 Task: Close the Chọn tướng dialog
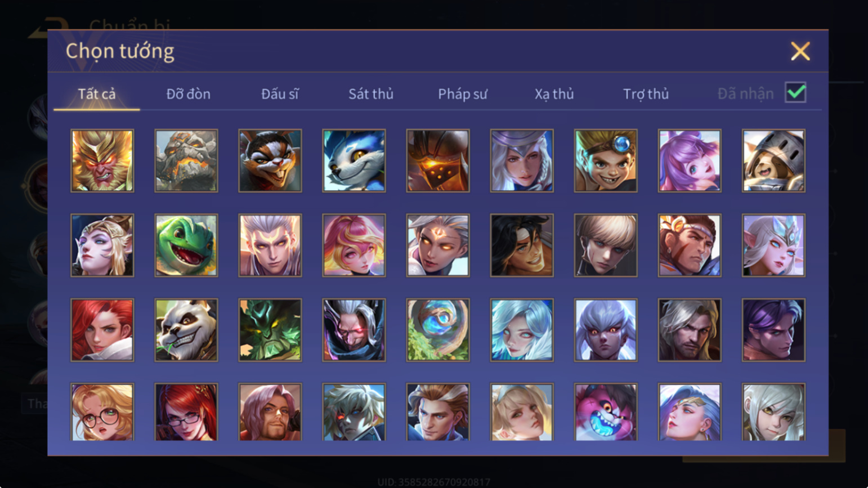tap(800, 51)
